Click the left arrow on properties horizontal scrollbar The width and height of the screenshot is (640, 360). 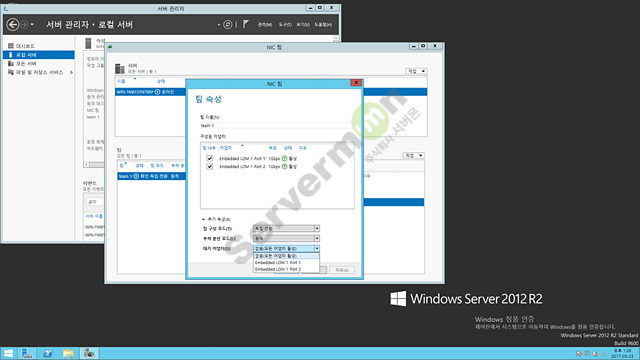tap(87, 164)
